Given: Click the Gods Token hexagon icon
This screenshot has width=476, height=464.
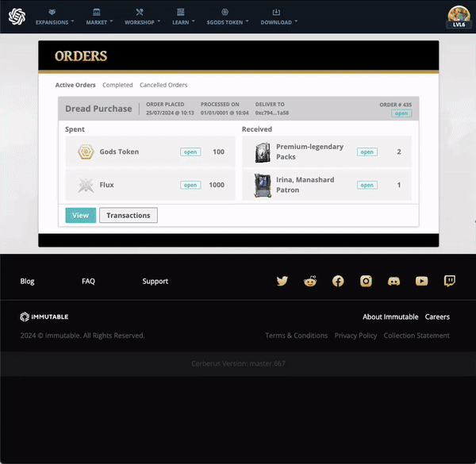Looking at the screenshot, I should 86,151.
